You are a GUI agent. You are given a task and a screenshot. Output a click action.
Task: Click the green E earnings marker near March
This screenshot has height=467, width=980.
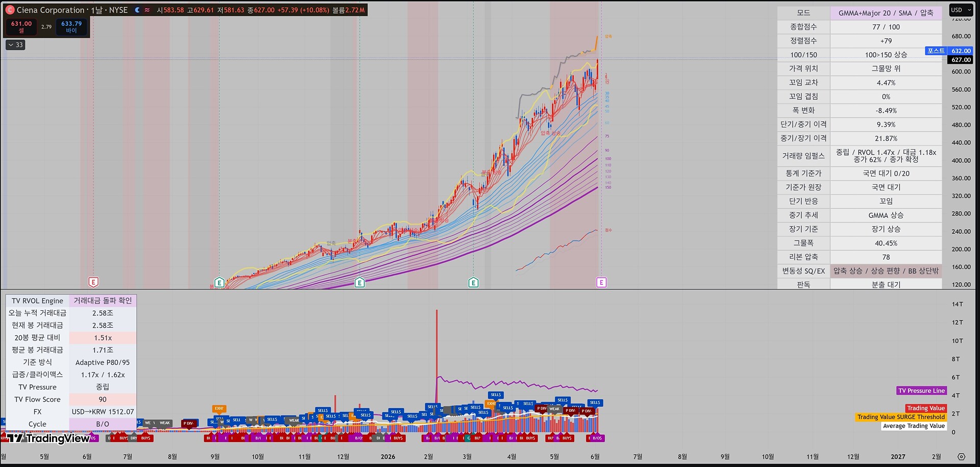pos(473,282)
